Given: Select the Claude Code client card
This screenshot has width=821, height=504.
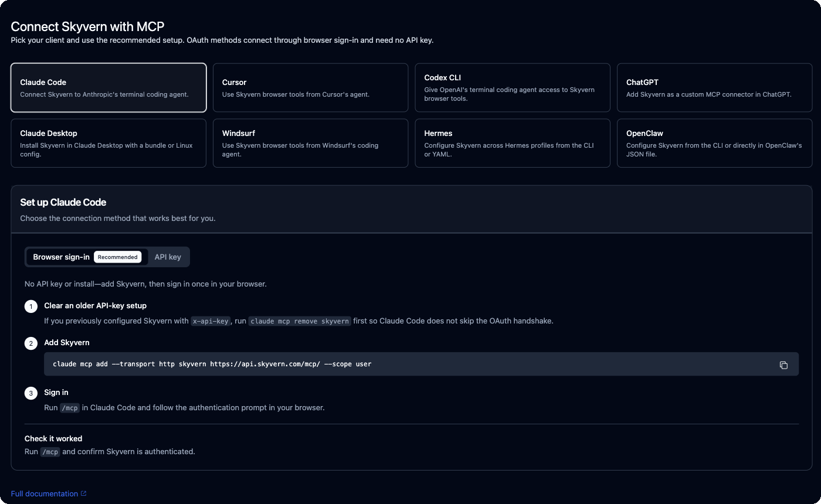Looking at the screenshot, I should pos(108,87).
